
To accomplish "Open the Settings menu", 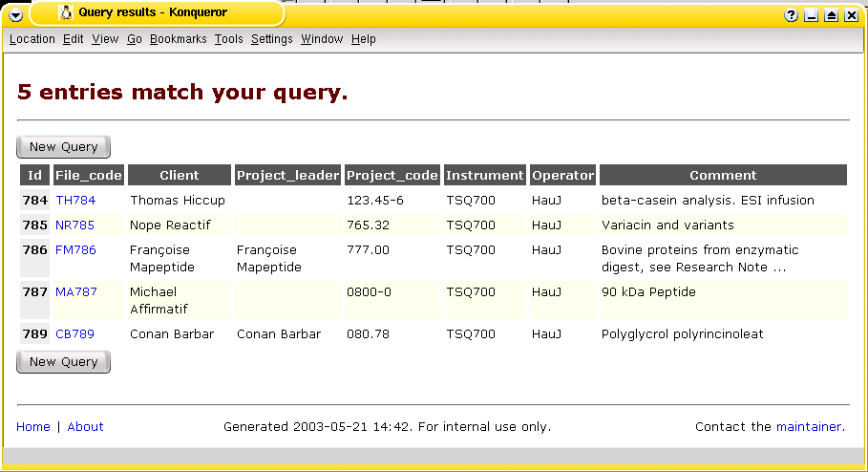I will click(x=272, y=39).
